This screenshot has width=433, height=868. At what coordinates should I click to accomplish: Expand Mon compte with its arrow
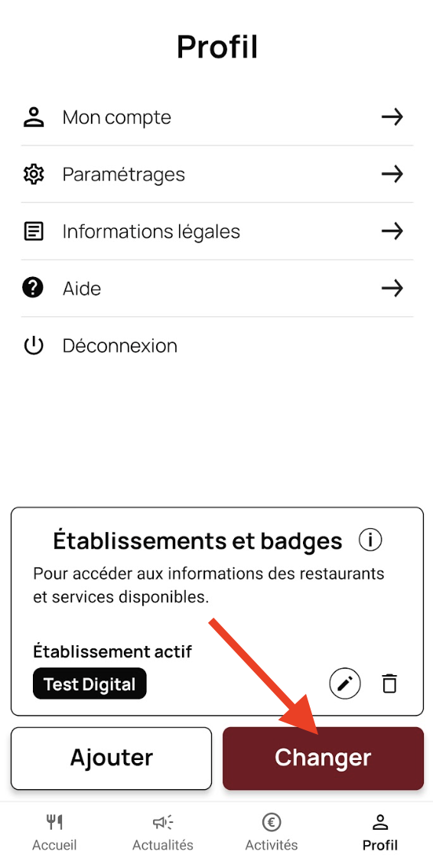392,117
